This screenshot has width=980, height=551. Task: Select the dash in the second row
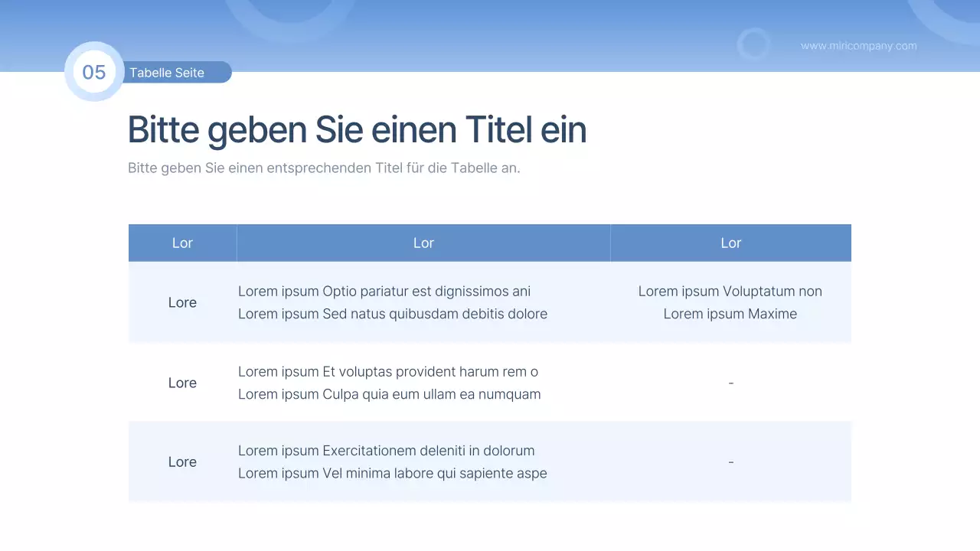click(x=730, y=383)
